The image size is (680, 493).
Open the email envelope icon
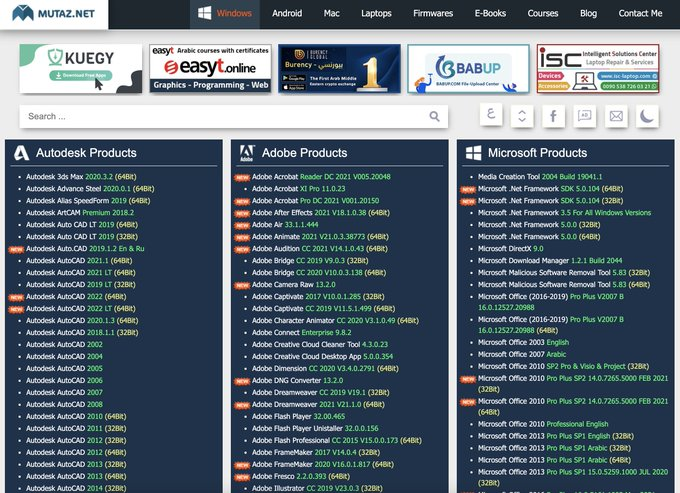click(x=616, y=116)
